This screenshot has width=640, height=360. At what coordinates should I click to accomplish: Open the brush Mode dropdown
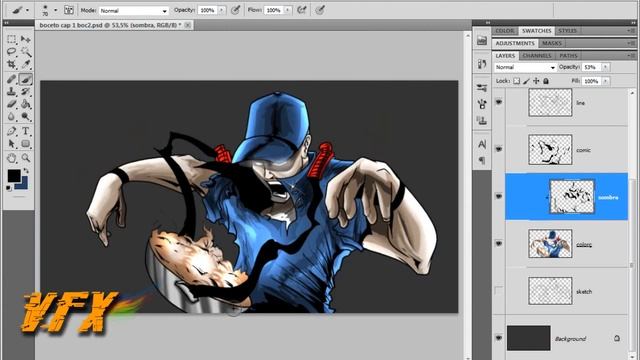tap(133, 11)
